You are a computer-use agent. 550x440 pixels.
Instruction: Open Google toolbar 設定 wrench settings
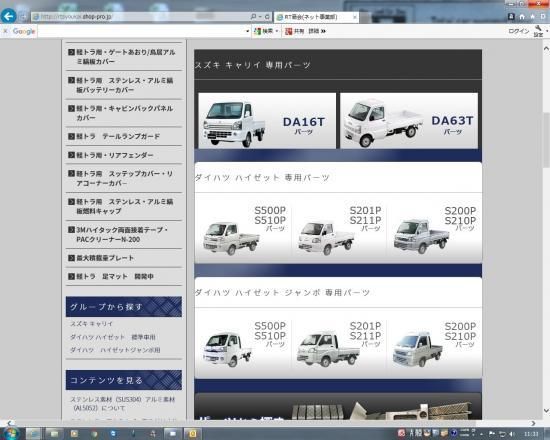pos(538,31)
